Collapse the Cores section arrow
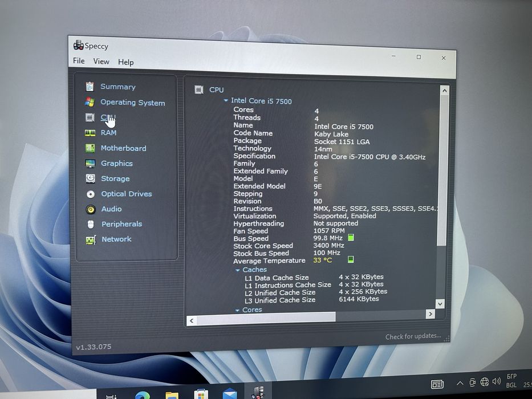 click(x=238, y=310)
